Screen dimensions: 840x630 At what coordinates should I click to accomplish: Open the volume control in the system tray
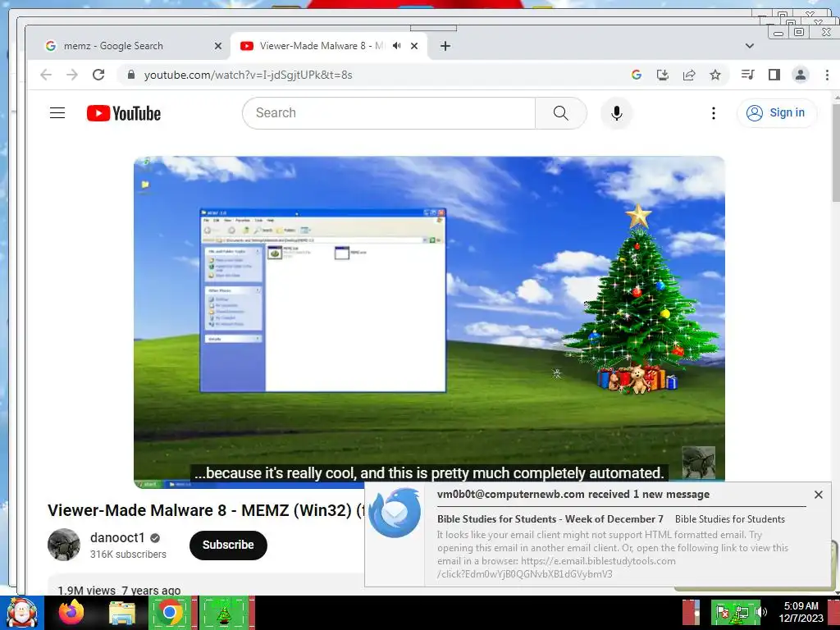coord(761,612)
